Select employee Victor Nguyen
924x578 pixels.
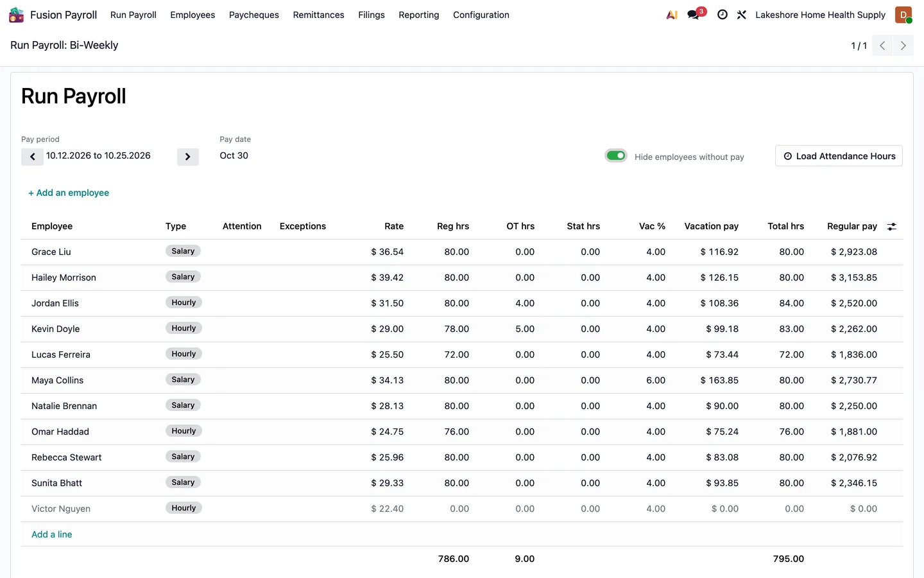(x=61, y=509)
